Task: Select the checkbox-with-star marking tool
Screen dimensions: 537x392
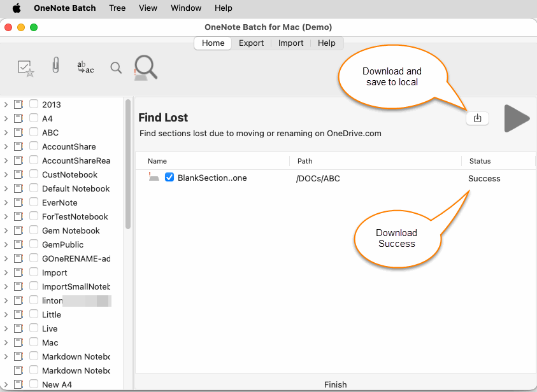Action: [25, 67]
